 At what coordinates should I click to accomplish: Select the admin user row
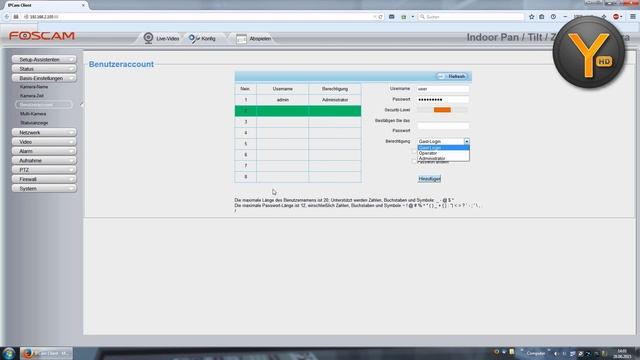coord(298,100)
